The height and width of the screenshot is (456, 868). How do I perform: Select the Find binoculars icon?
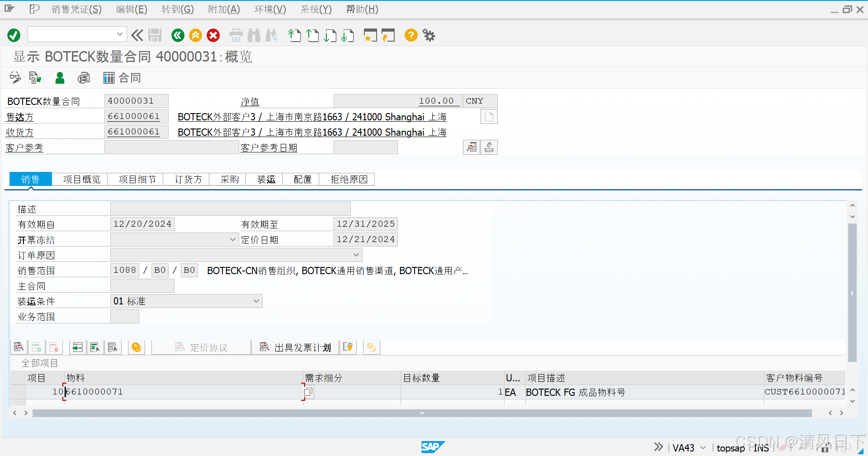pos(254,35)
